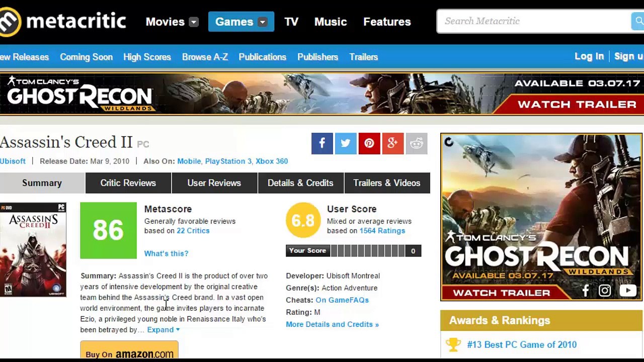
Task: Go to the Music section
Action: tap(331, 22)
